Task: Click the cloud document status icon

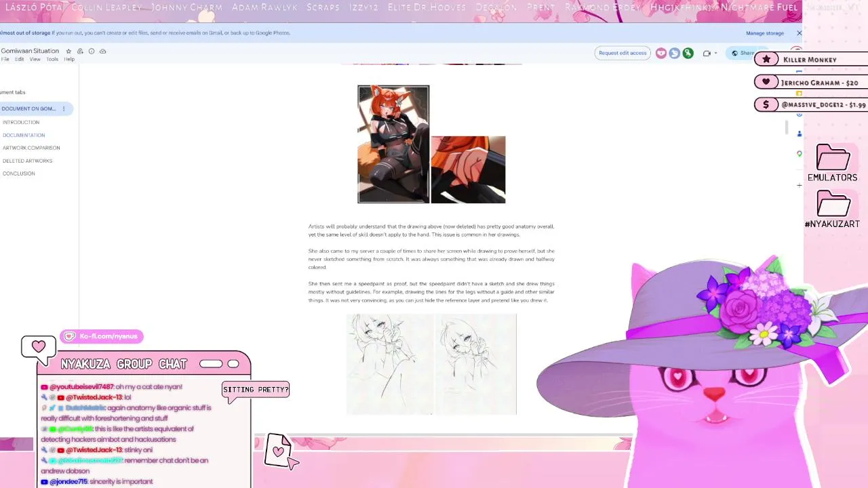Action: point(102,51)
